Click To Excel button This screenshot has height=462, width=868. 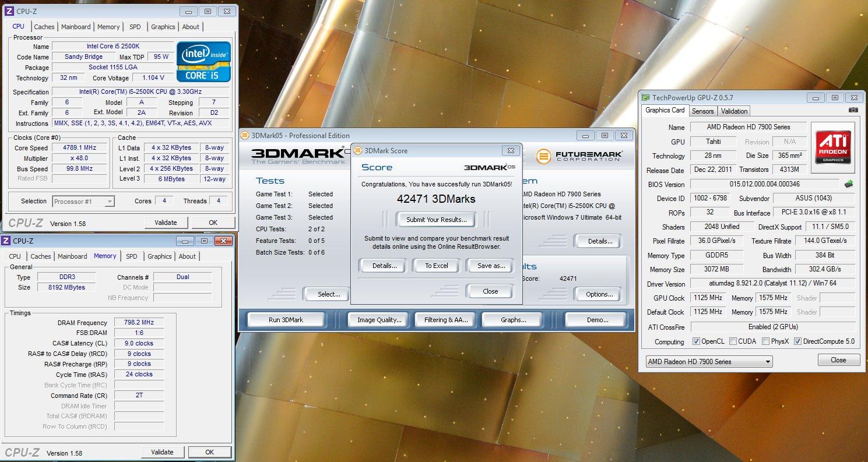[437, 266]
